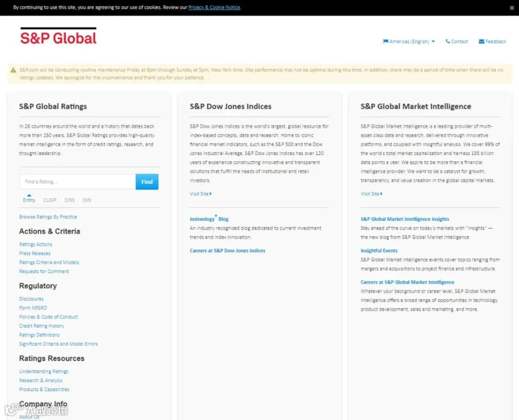Image resolution: width=519 pixels, height=420 pixels.
Task: Open Browse Ratings By Practice link
Action: point(48,217)
